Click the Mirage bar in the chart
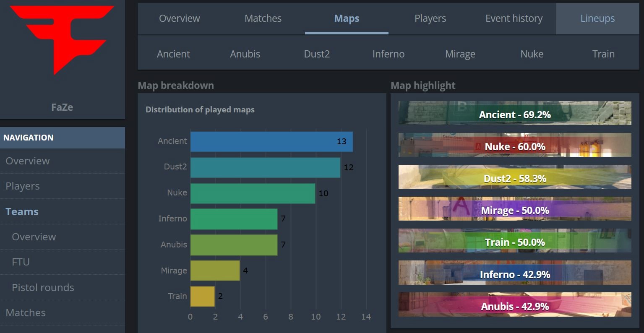Screen dimensions: 644x333 (215, 271)
